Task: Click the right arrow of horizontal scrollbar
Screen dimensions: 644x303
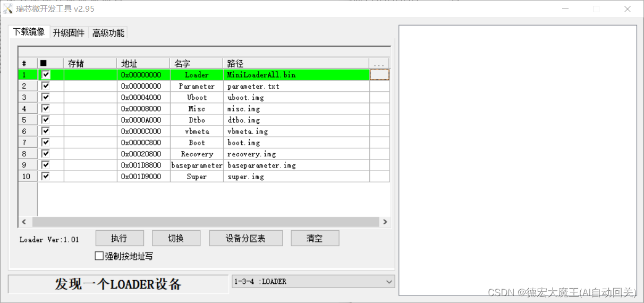Action: [x=385, y=222]
